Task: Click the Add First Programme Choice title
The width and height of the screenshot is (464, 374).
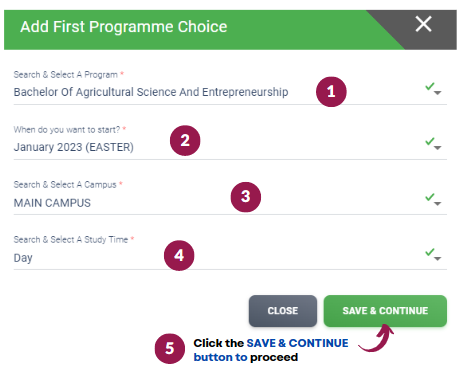Action: 124,27
